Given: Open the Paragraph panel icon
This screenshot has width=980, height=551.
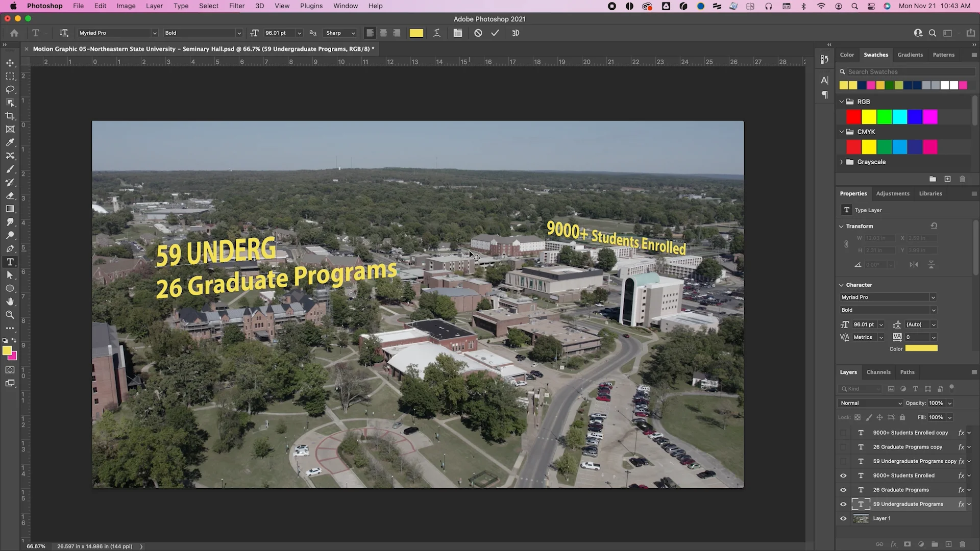Looking at the screenshot, I should [x=825, y=95].
